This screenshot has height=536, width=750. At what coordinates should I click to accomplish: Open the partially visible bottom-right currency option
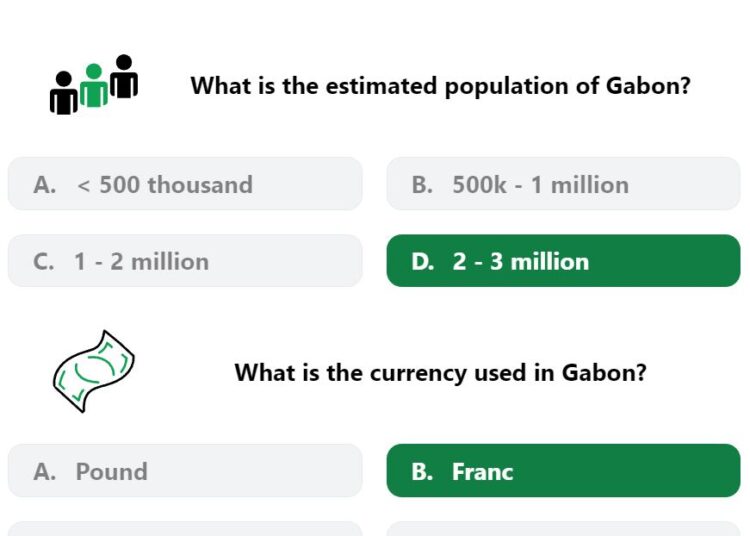[x=563, y=529]
